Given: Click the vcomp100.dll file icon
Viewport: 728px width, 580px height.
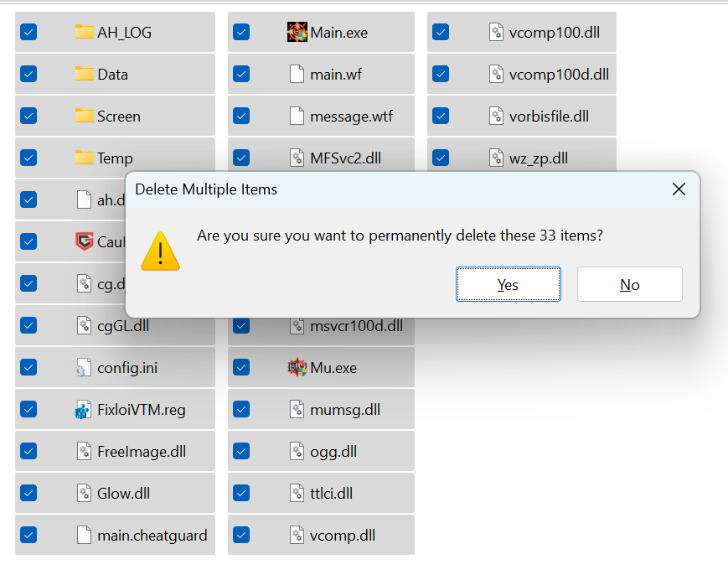Looking at the screenshot, I should [x=496, y=33].
